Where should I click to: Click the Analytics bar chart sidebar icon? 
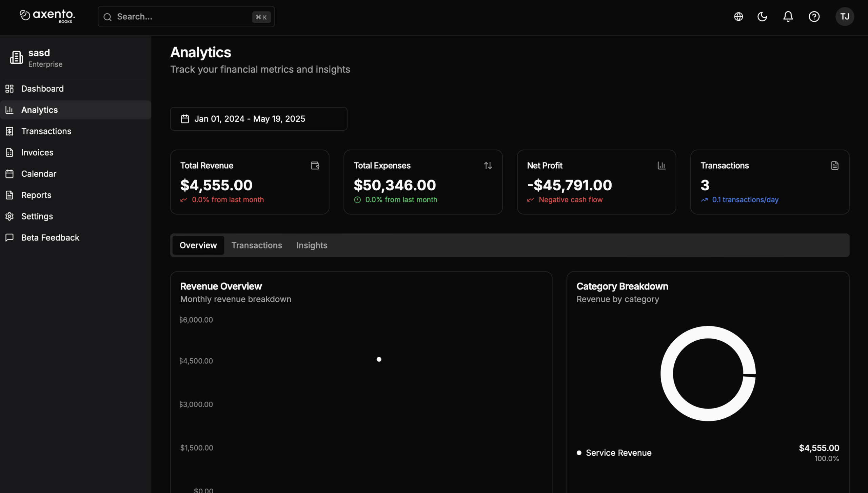point(9,110)
